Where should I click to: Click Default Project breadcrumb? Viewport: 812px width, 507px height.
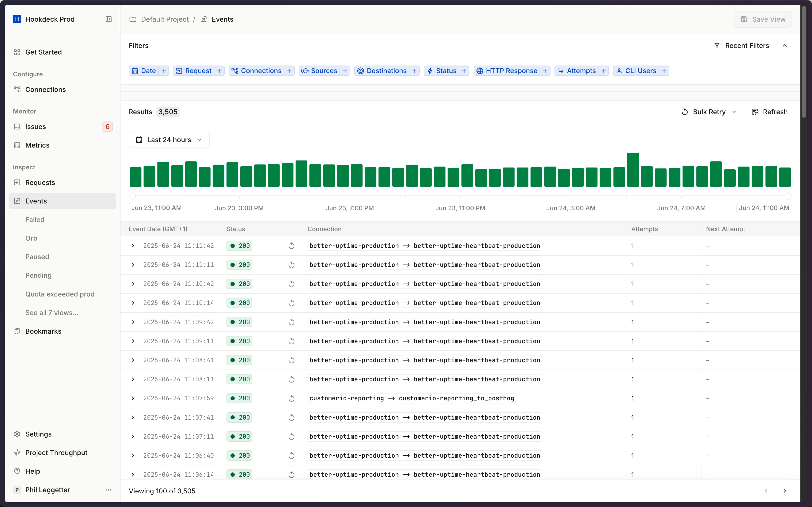click(x=165, y=19)
